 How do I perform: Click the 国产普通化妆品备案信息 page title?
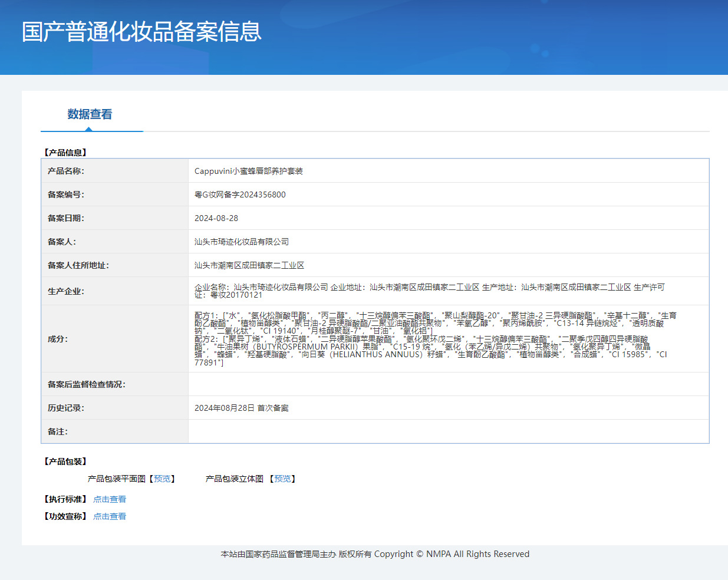coord(141,32)
